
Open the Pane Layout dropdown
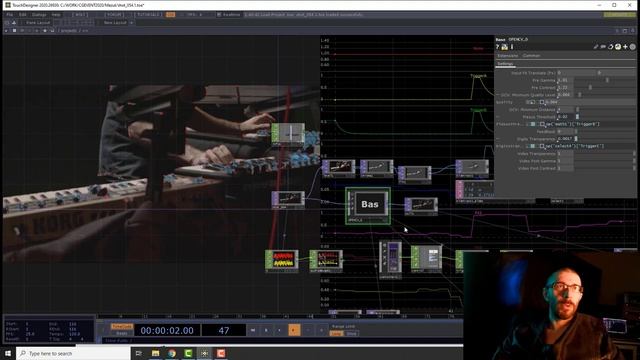(x=38, y=23)
